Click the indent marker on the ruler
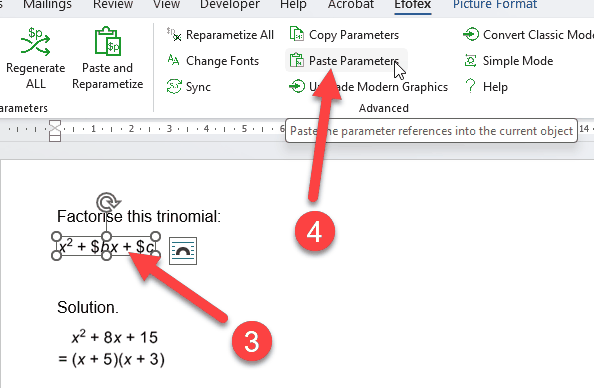Screen dimensions: 594x388 (x=55, y=131)
